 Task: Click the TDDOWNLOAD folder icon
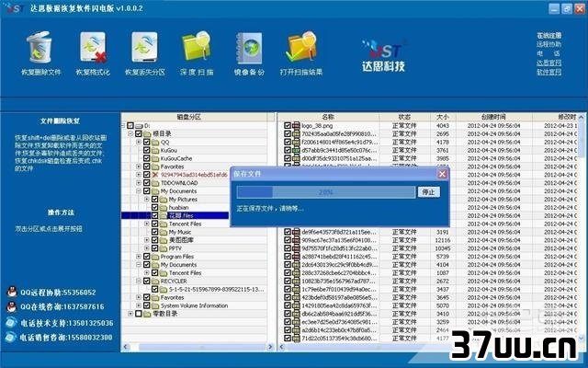coord(155,183)
